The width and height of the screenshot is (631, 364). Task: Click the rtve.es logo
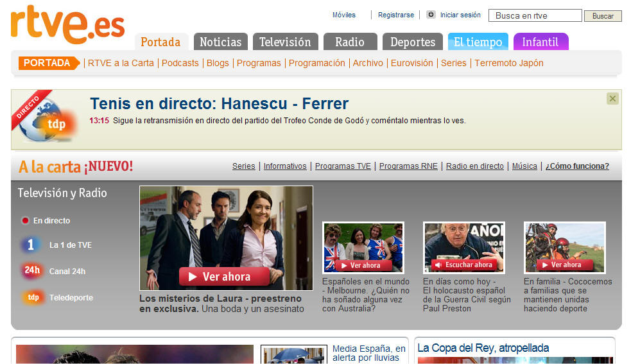point(67,25)
